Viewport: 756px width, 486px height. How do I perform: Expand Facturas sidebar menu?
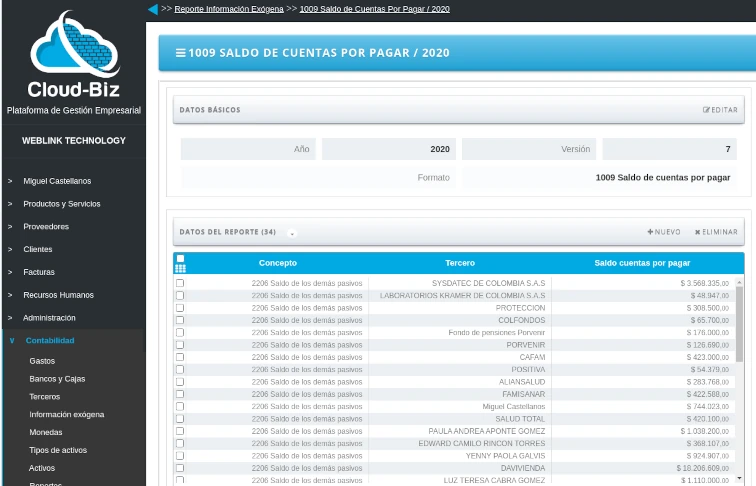(x=39, y=272)
